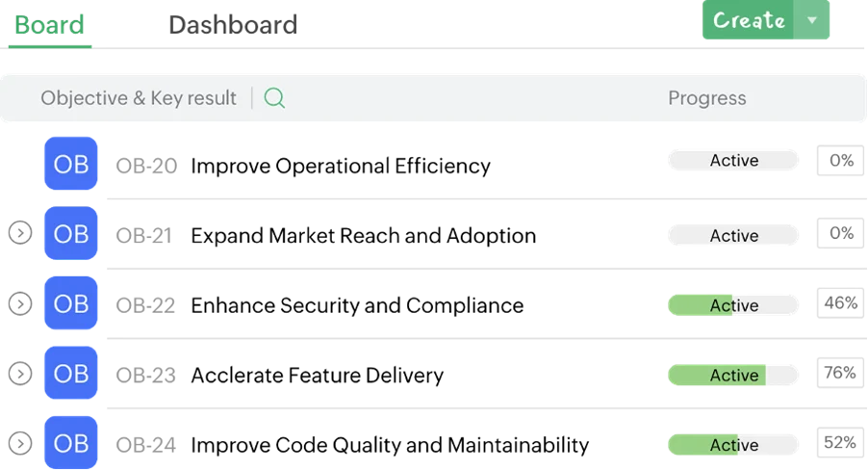This screenshot has height=470, width=868.
Task: Select the second row's OB objective icon
Action: click(x=70, y=234)
